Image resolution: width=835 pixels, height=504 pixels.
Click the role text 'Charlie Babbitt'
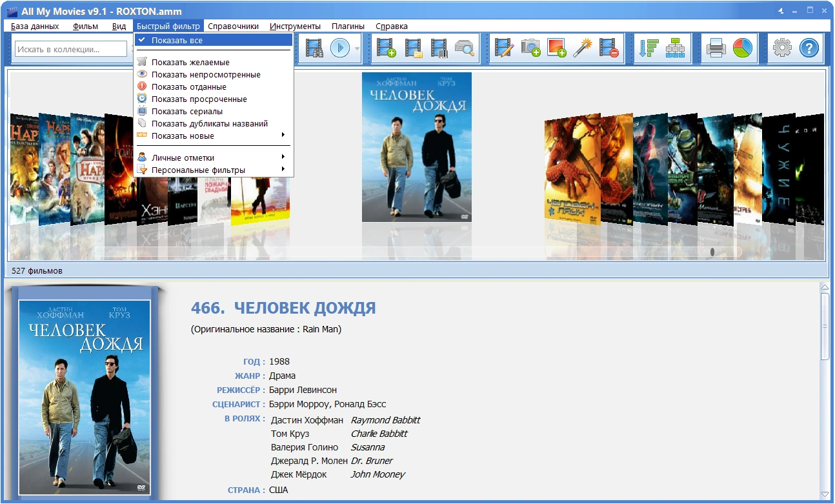click(x=379, y=434)
